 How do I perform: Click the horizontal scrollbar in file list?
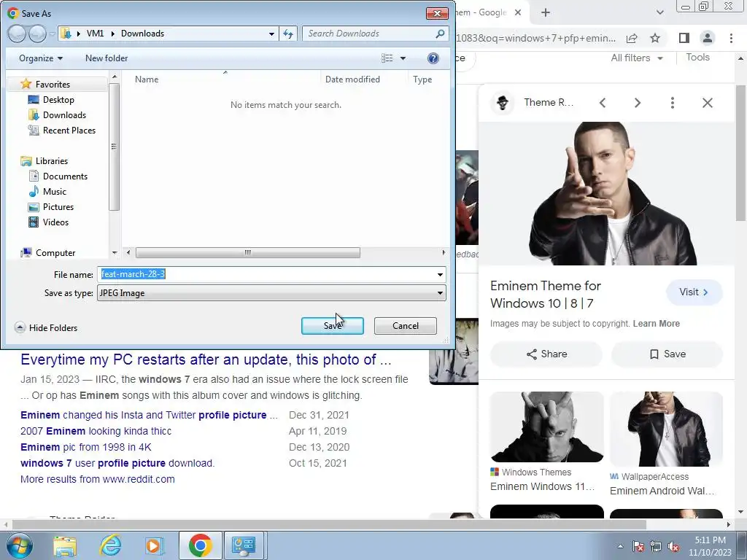(x=248, y=252)
